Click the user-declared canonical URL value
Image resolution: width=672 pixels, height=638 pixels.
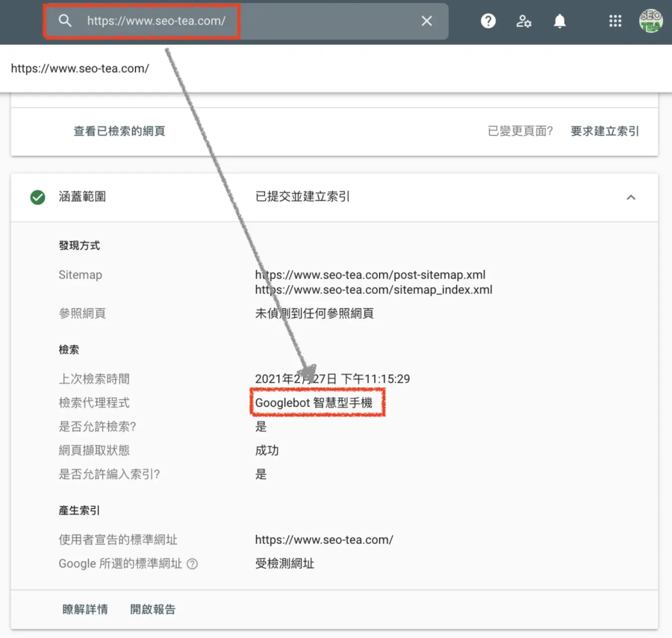click(x=324, y=540)
